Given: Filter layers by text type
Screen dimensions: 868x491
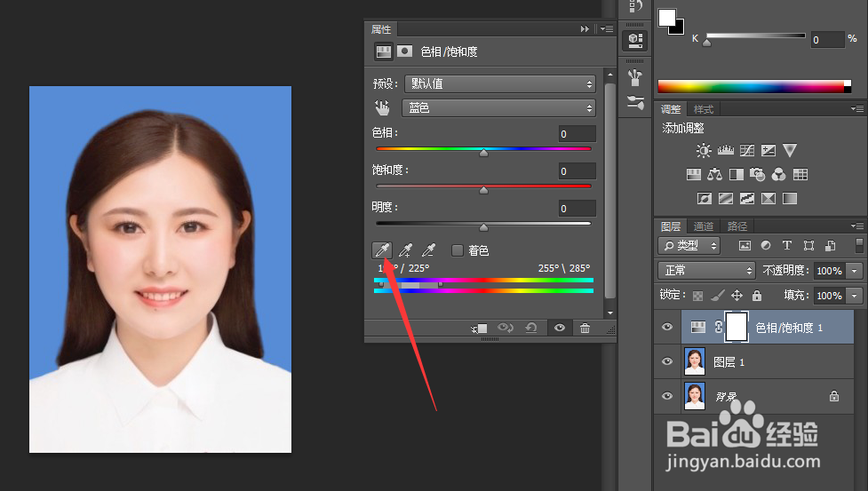Looking at the screenshot, I should click(787, 245).
